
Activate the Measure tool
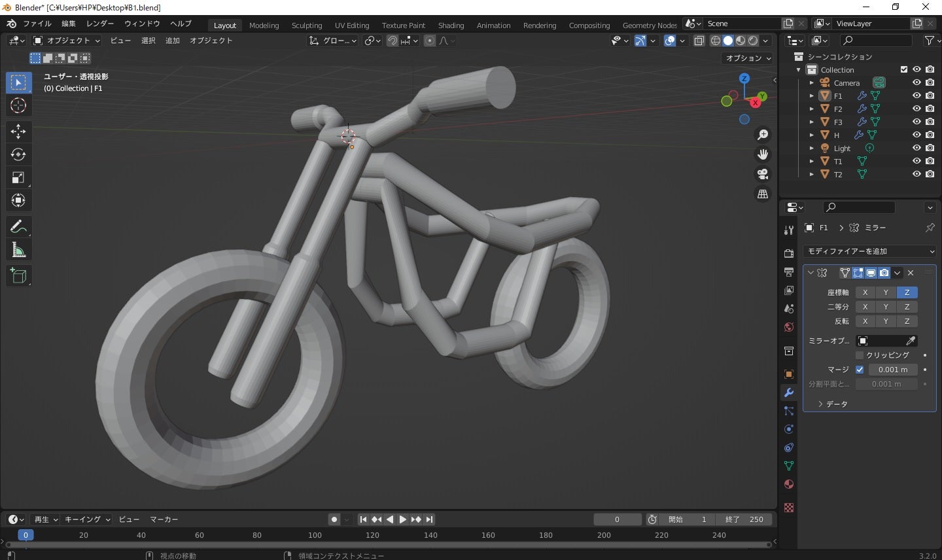pos(18,249)
